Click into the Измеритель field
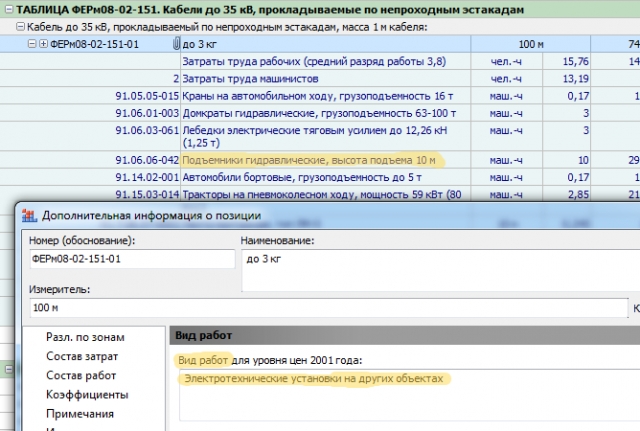The image size is (640, 431). point(329,308)
